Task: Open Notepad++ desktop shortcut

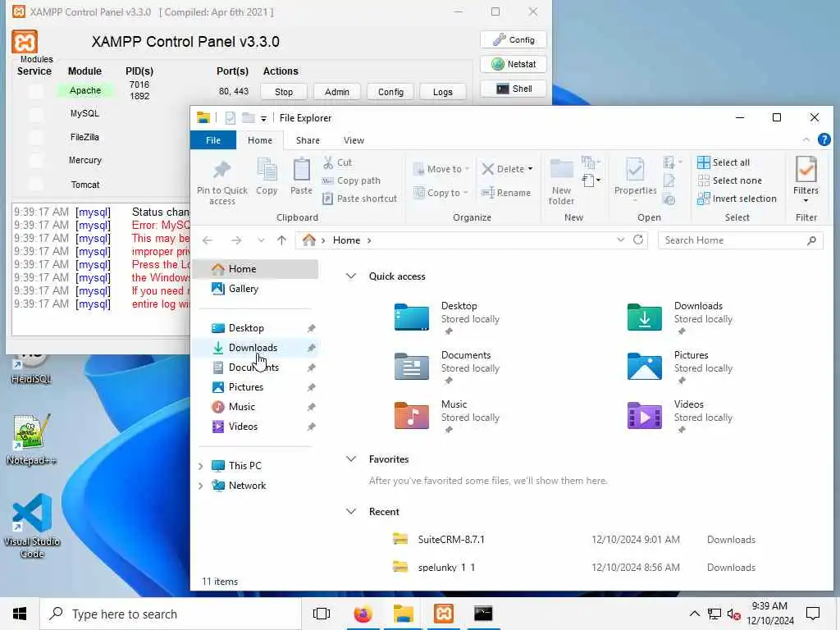Action: 31,440
